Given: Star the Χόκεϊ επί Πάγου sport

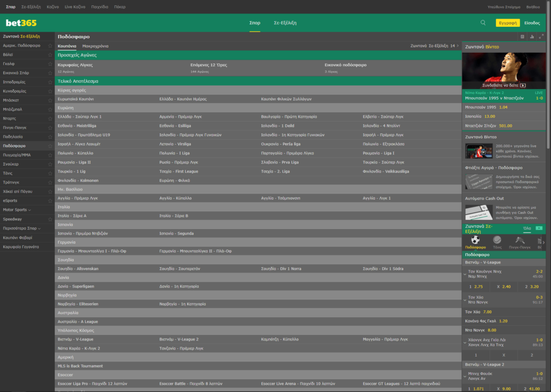Looking at the screenshot, I should [50, 192].
